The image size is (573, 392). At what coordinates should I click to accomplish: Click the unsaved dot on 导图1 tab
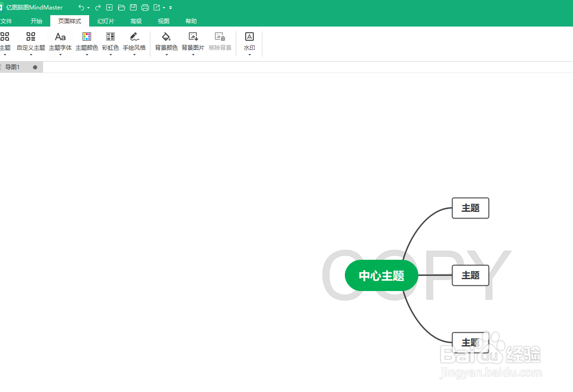(35, 67)
